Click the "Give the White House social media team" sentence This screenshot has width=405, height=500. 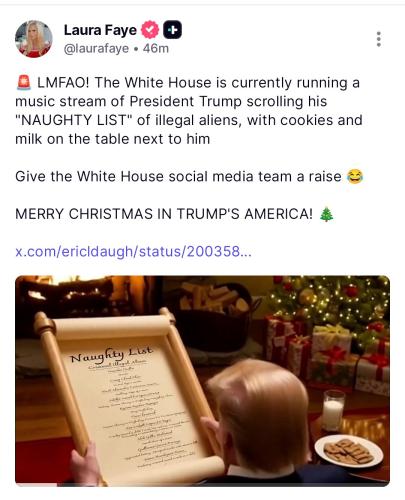tap(178, 176)
